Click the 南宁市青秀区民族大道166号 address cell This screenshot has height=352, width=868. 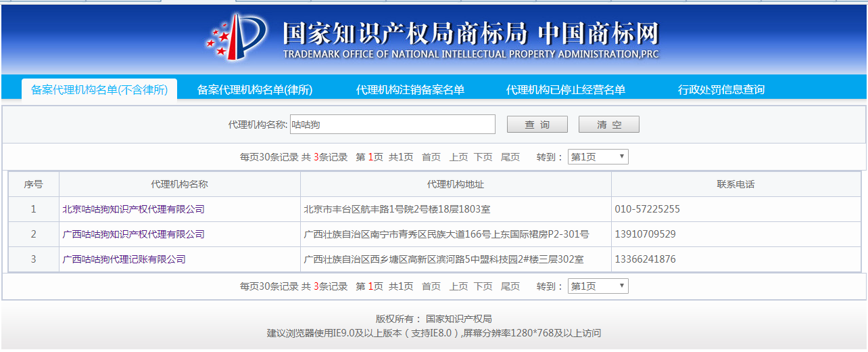click(456, 234)
